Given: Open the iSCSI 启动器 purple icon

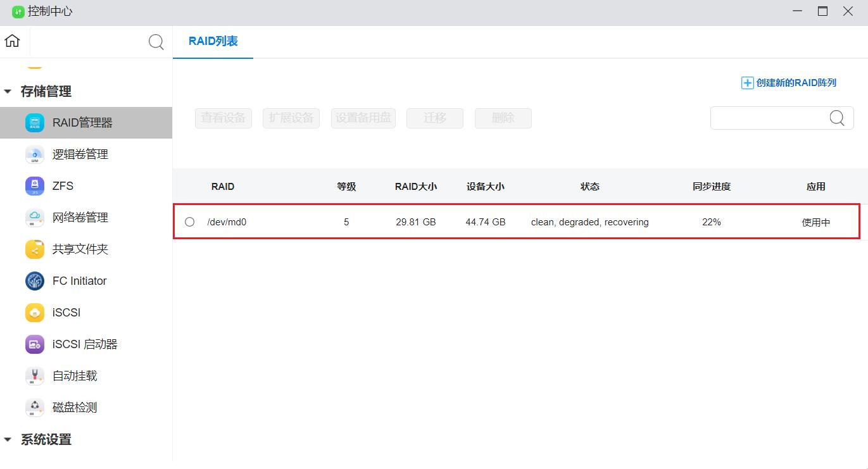Looking at the screenshot, I should (x=35, y=344).
